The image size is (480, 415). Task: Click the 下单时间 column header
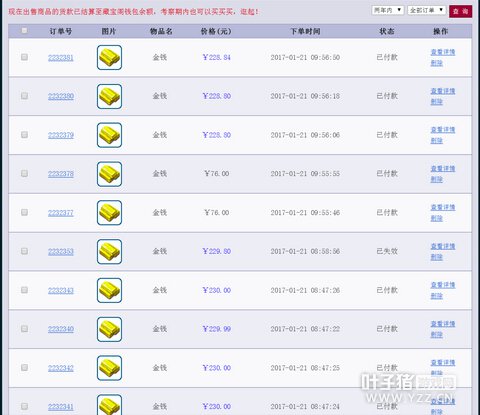[305, 31]
